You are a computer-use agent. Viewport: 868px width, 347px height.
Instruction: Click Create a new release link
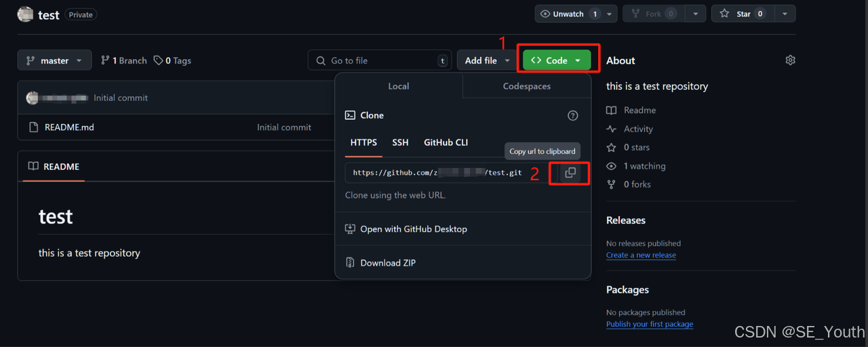[x=641, y=255]
